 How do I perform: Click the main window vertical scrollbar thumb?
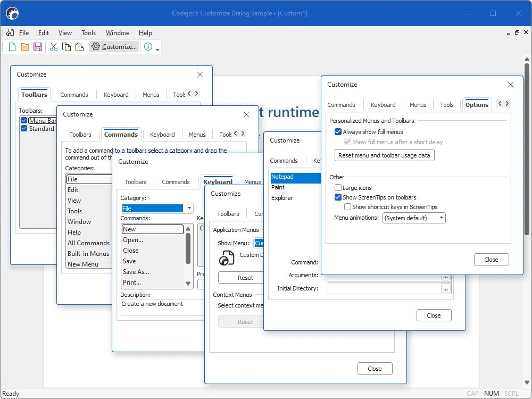click(x=527, y=148)
